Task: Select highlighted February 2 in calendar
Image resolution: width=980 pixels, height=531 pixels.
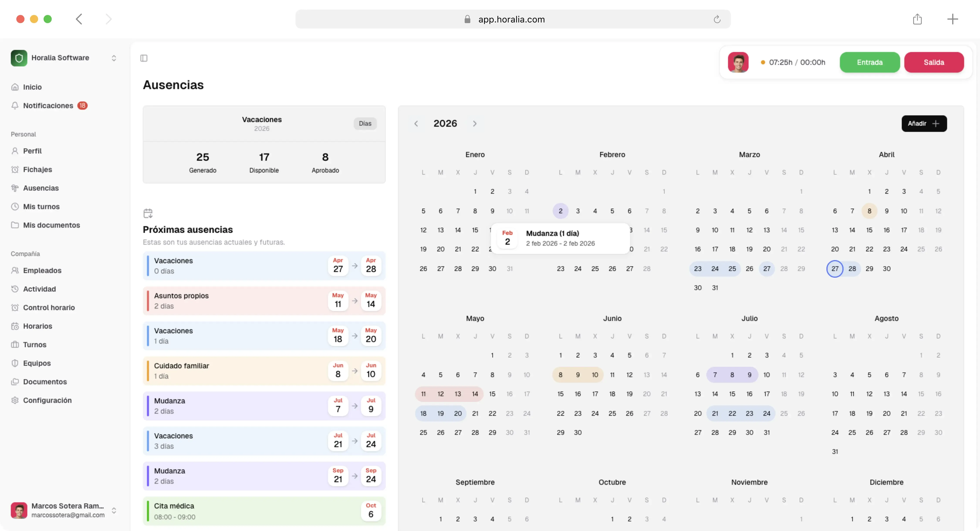Action: [x=560, y=211]
